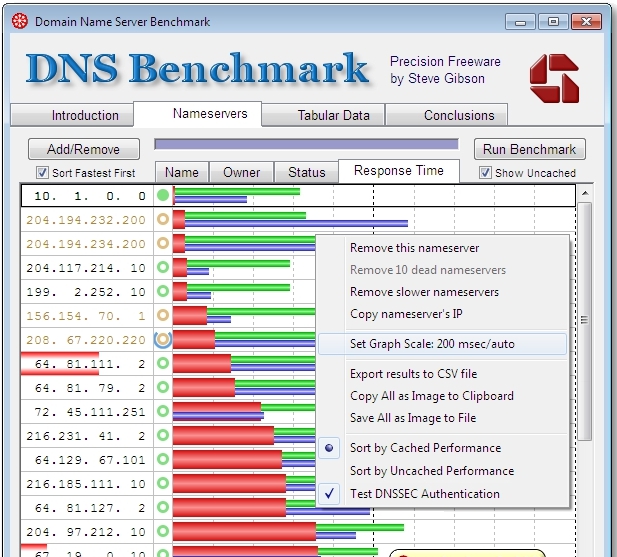Screen dimensions: 617x557
Task: Choose Remove slower nameservers
Action: 443,292
